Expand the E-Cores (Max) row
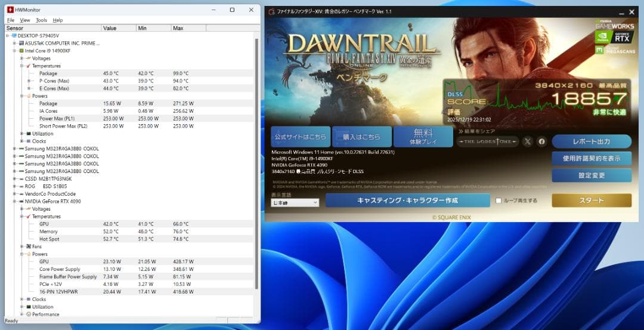This screenshot has height=330, width=644. [x=29, y=88]
